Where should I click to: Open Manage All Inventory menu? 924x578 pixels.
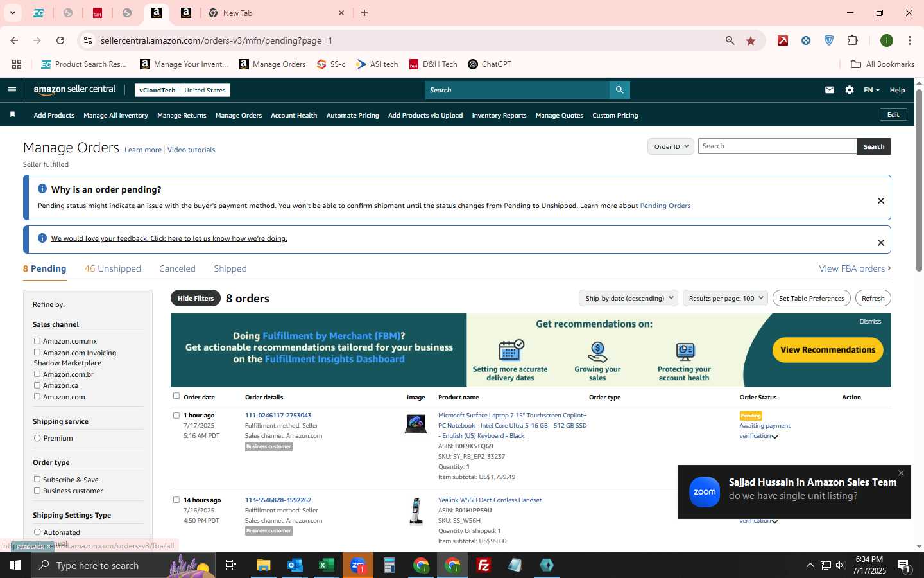[116, 116]
